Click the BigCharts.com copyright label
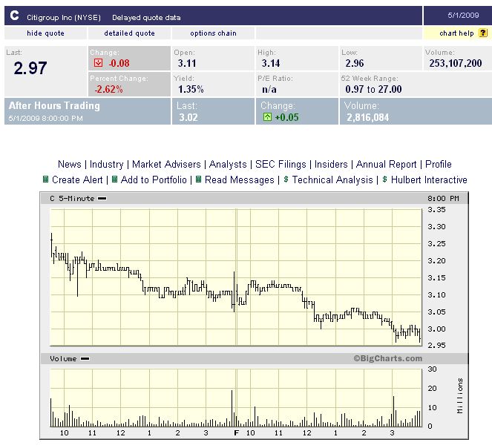The height and width of the screenshot is (448, 492). pos(387,359)
